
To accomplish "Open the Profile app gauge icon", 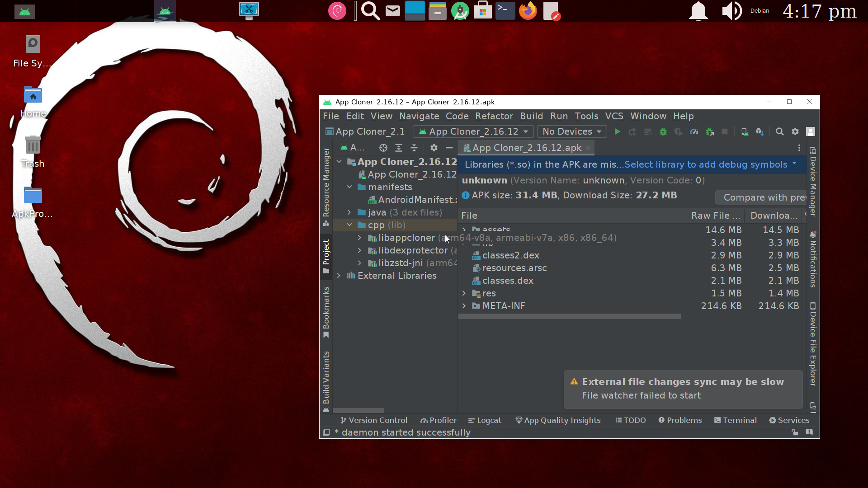I will click(694, 131).
